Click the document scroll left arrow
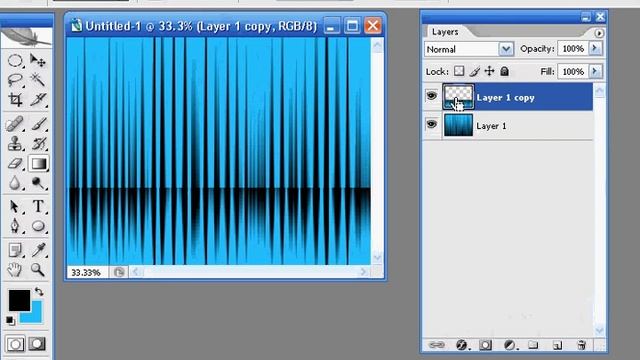Screen dimensions: 640x360 pyautogui.click(x=136, y=272)
